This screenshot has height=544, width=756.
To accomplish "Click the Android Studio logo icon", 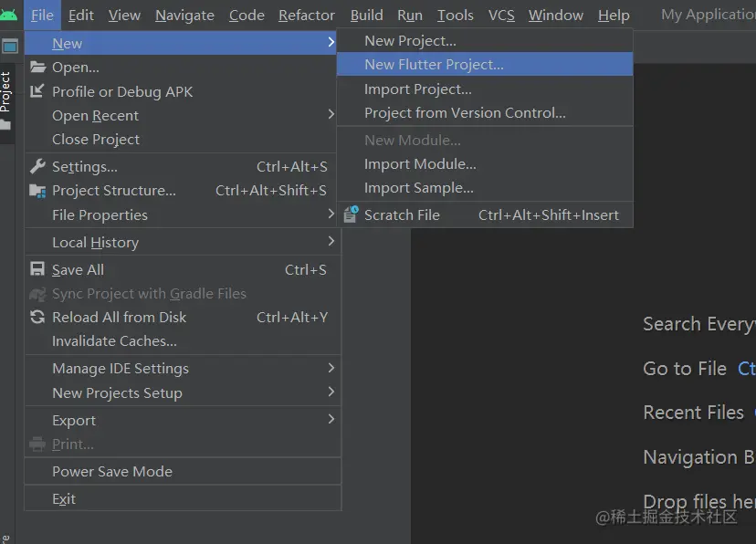I will [x=9, y=15].
